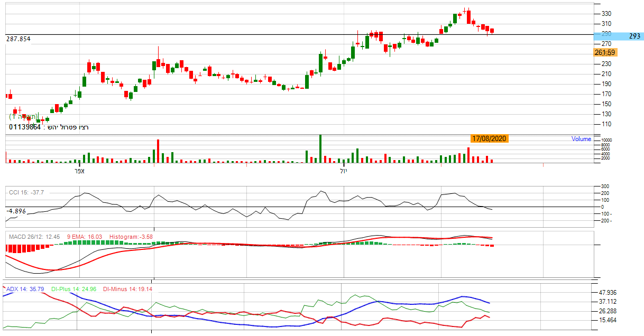Click the green תצוגה 1 label

point(23,116)
